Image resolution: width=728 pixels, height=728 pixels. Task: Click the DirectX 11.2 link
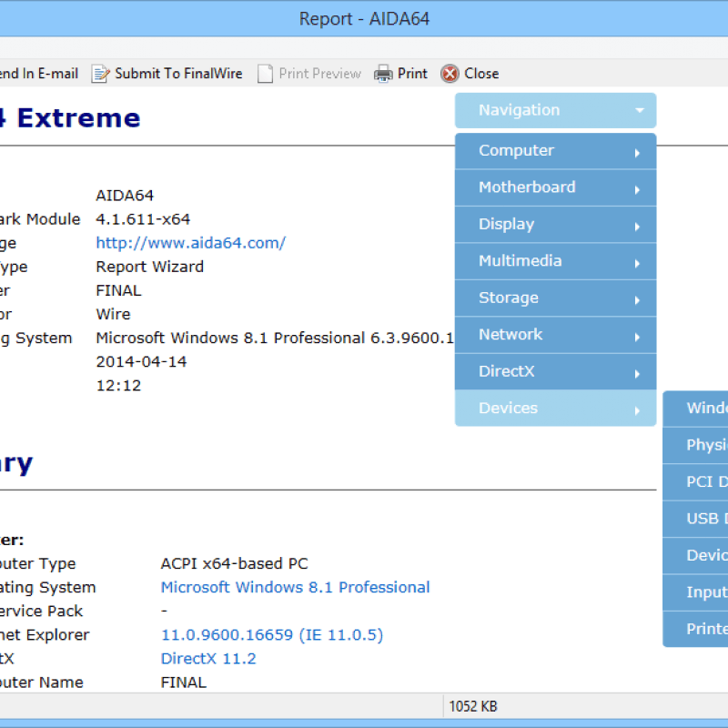[208, 658]
